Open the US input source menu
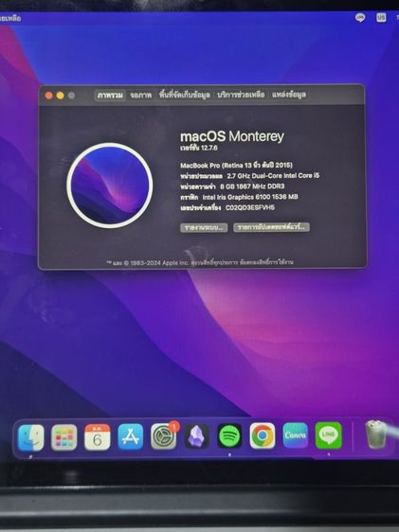The image size is (399, 532). 381,17
